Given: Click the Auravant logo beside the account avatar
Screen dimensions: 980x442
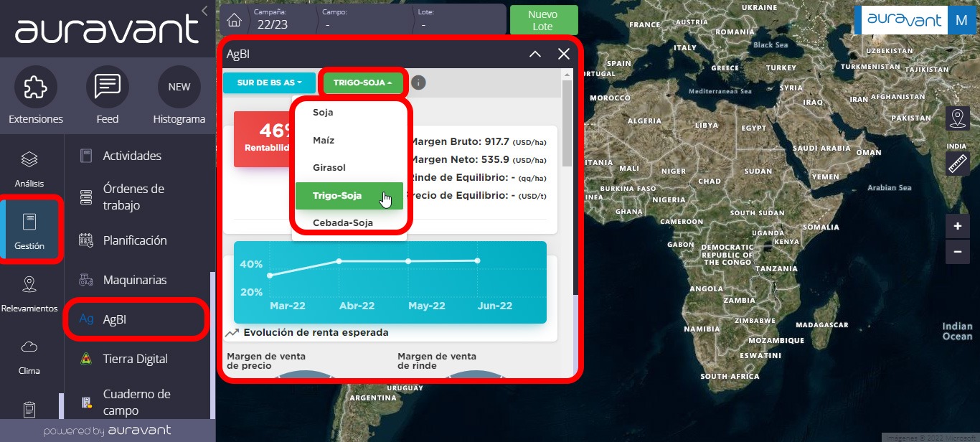Looking at the screenshot, I should click(x=904, y=20).
